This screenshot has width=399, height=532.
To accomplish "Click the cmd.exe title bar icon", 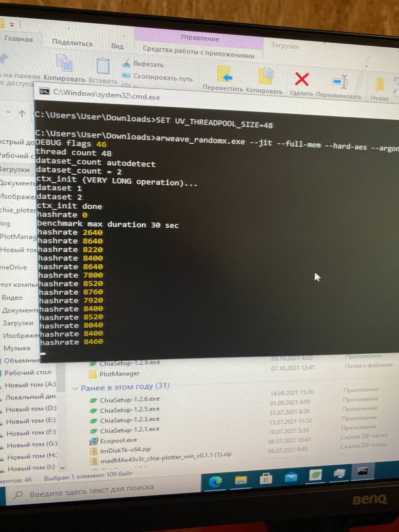I will tap(44, 91).
